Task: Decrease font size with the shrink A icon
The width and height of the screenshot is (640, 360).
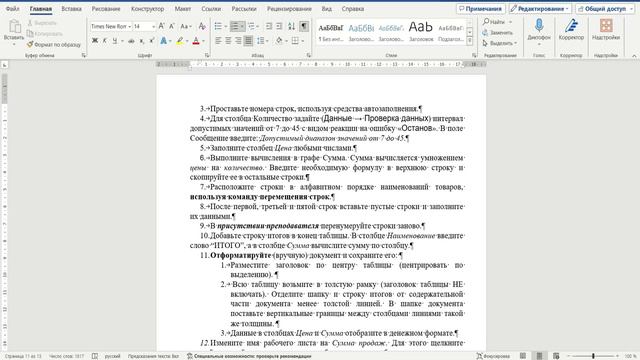Action: pyautogui.click(x=172, y=26)
